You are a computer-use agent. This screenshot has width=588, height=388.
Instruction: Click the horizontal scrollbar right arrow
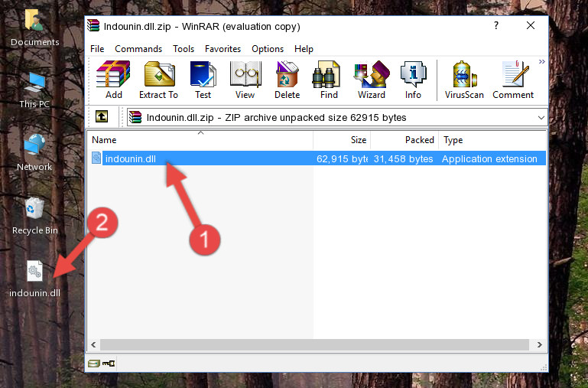tap(540, 344)
